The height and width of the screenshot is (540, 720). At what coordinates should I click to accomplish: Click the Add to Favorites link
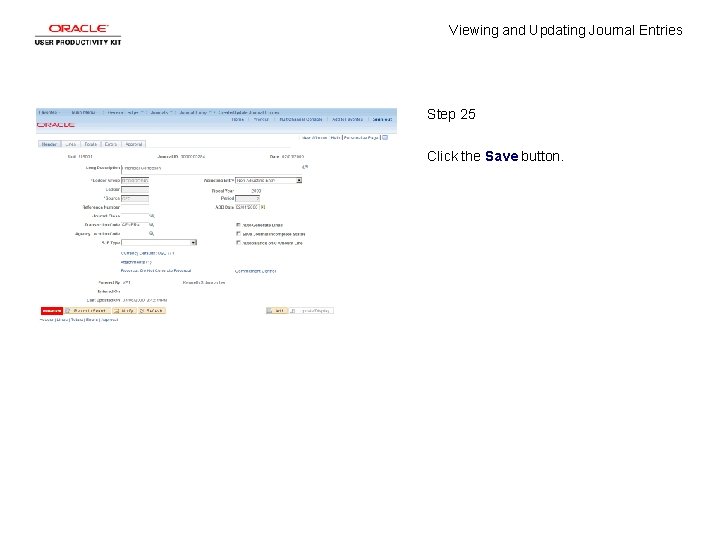point(348,119)
